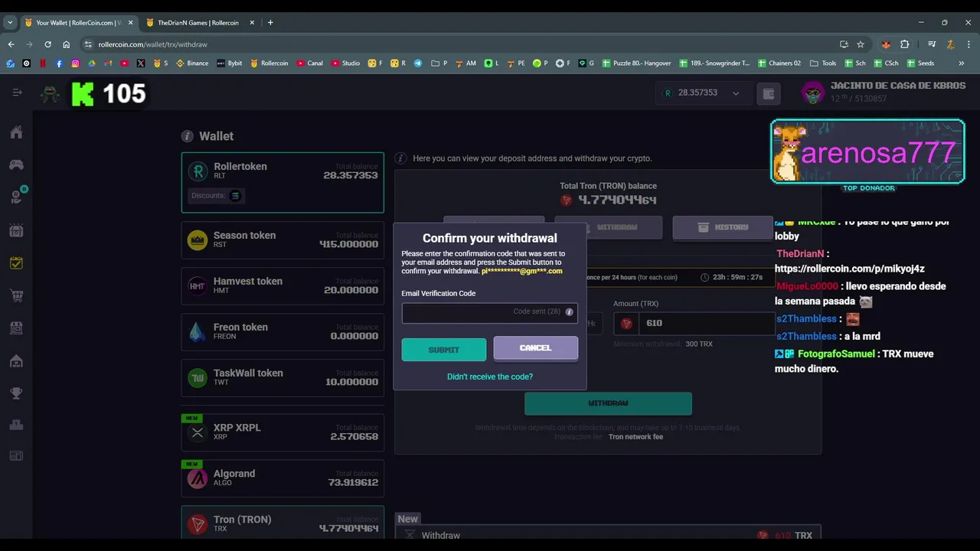Open the trophy leaderboard icon in the sidebar
This screenshot has height=551, width=980.
click(x=16, y=393)
